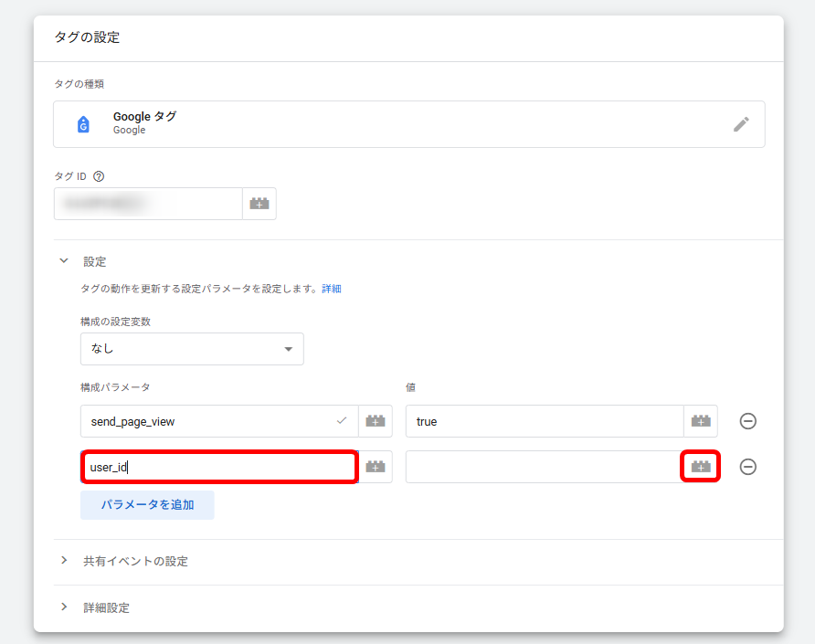Collapse the 設定 section

(x=64, y=261)
